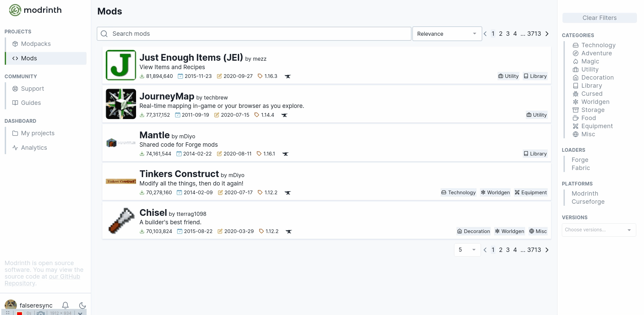
Task: Open the Relevance sort dropdown
Action: coord(447,34)
